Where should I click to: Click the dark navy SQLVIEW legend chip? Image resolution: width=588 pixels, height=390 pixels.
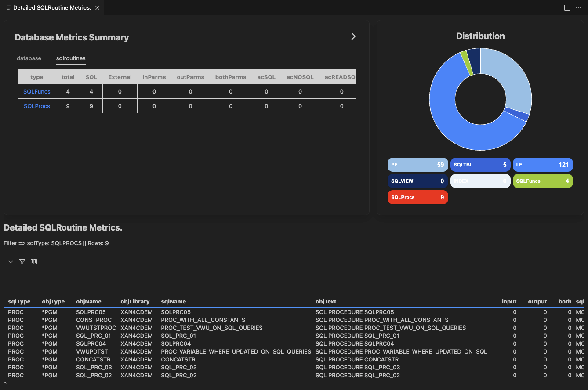pos(417,181)
